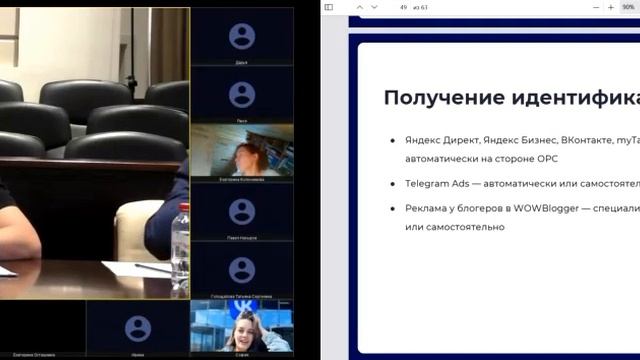This screenshot has width=640, height=360.
Task: Click the page number field showing 49
Action: pyautogui.click(x=403, y=7)
